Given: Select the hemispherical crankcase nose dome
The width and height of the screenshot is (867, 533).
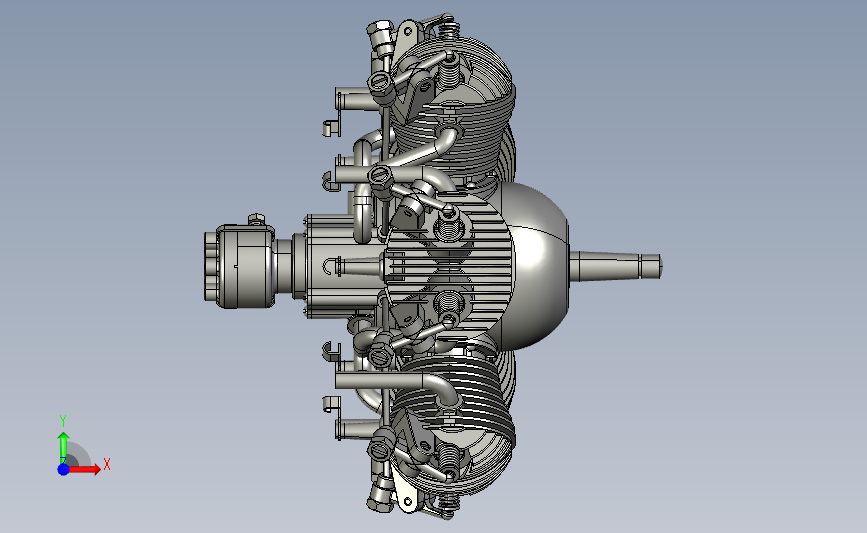Looking at the screenshot, I should [537, 266].
